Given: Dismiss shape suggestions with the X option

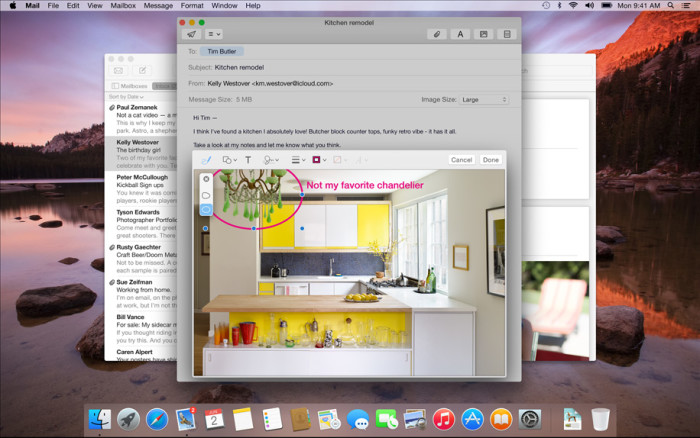Looking at the screenshot, I should tap(206, 179).
